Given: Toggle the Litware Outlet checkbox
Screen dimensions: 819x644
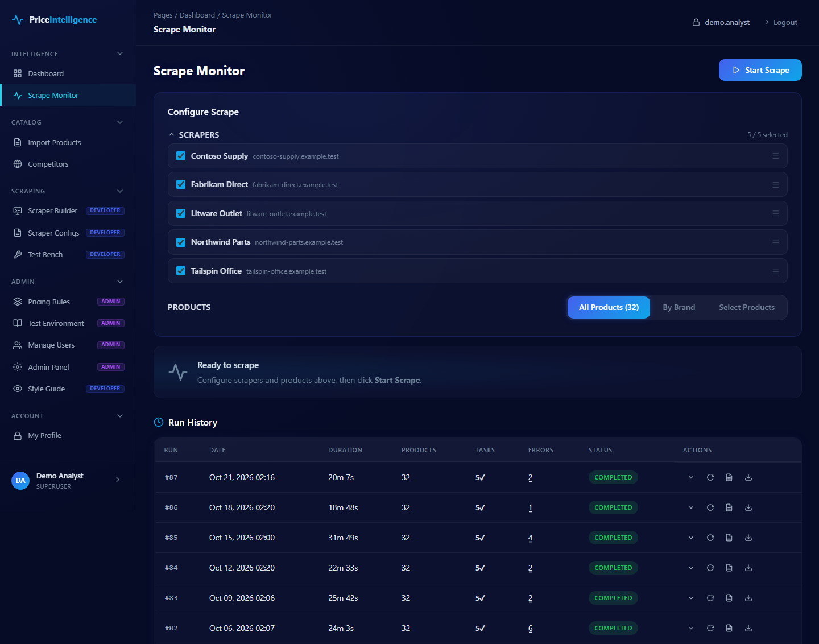Looking at the screenshot, I should pos(181,213).
